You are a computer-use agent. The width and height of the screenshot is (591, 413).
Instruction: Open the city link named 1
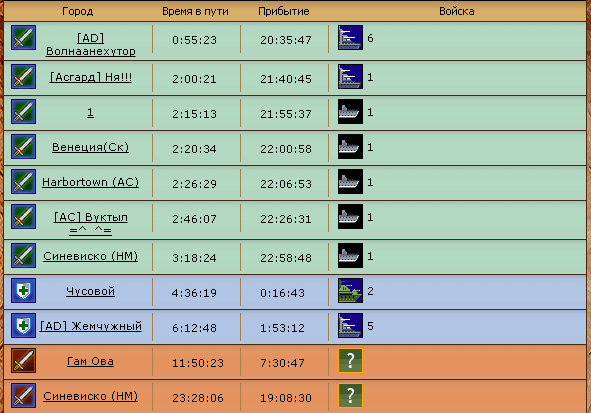(x=90, y=112)
